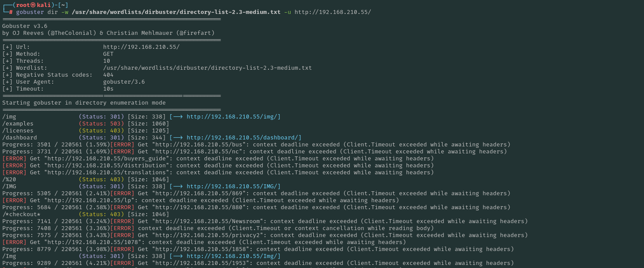Click the /licenses result path

pyautogui.click(x=18, y=131)
